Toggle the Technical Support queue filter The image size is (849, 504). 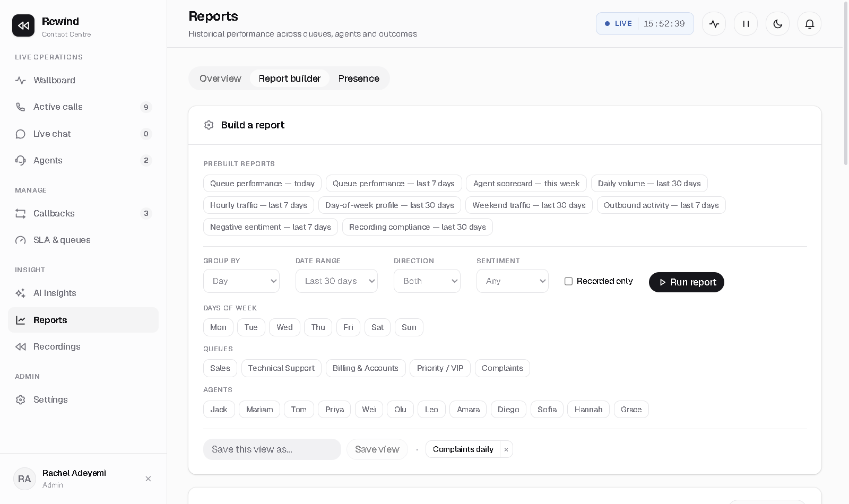tap(281, 368)
